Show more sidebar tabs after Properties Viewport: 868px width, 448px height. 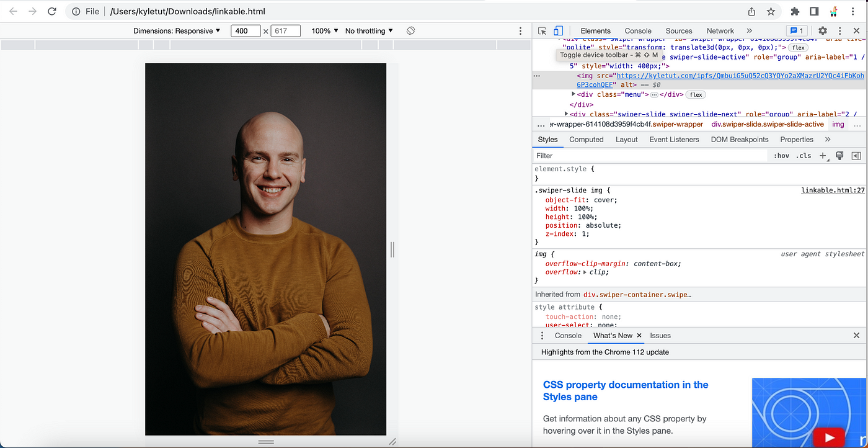[x=828, y=140]
